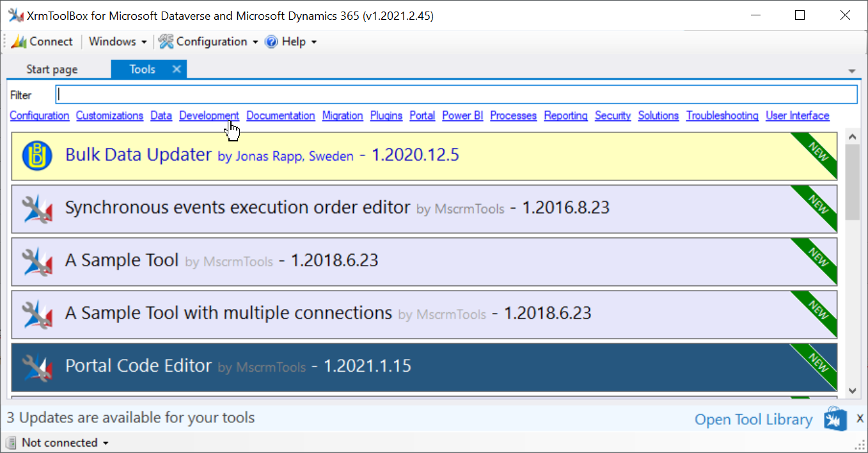Viewport: 868px width, 453px height.
Task: Filter tools by Migration category
Action: click(343, 116)
